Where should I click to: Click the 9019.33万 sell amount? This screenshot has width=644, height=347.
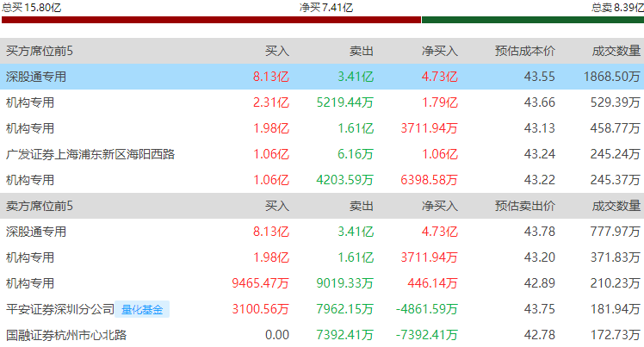[x=344, y=284]
